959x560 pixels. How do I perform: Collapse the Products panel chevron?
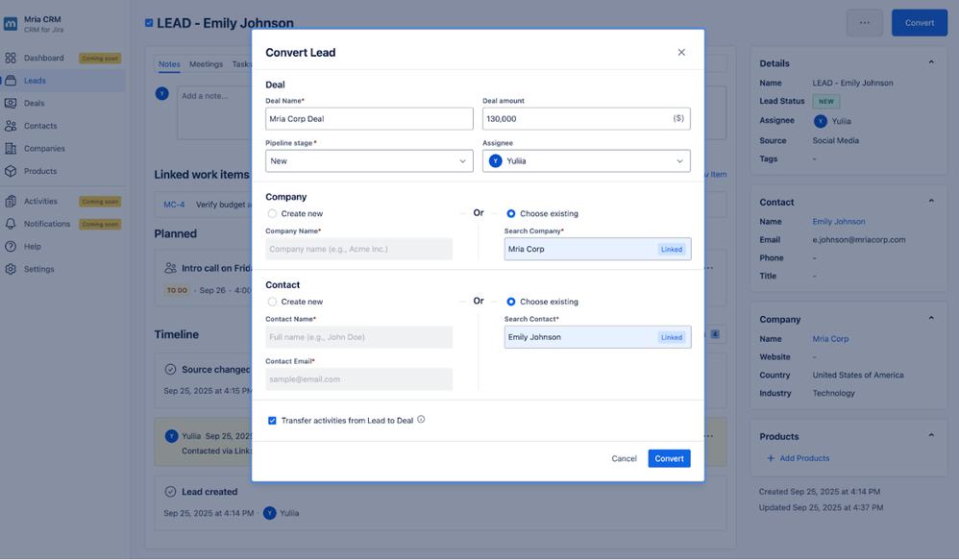pos(931,436)
